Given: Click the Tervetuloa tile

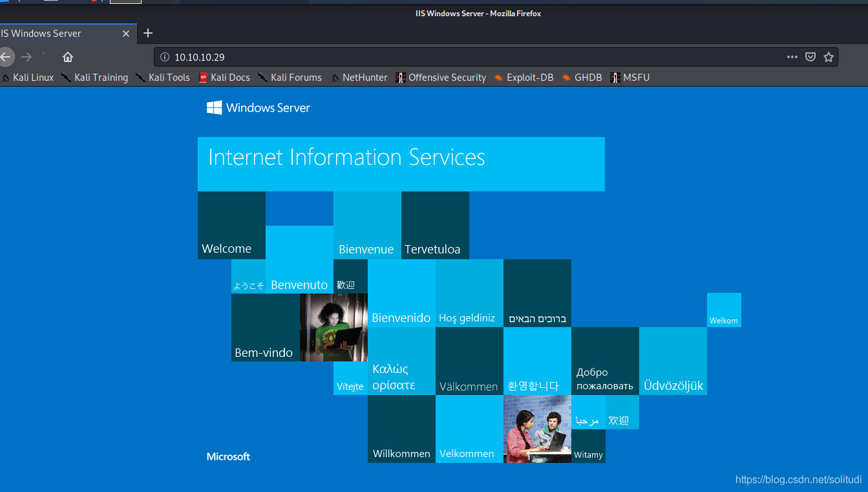Looking at the screenshot, I should tap(435, 225).
